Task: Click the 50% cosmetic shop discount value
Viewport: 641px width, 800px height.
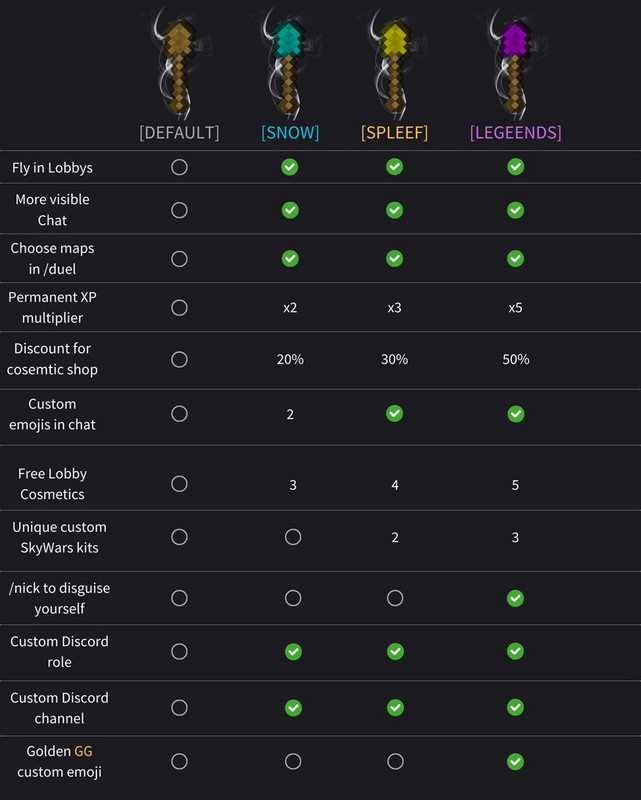Action: 515,359
